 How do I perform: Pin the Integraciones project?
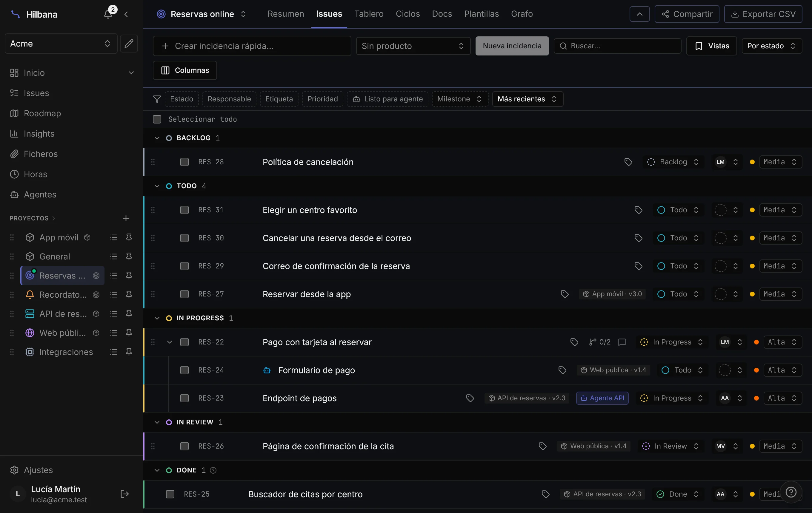[x=129, y=352]
